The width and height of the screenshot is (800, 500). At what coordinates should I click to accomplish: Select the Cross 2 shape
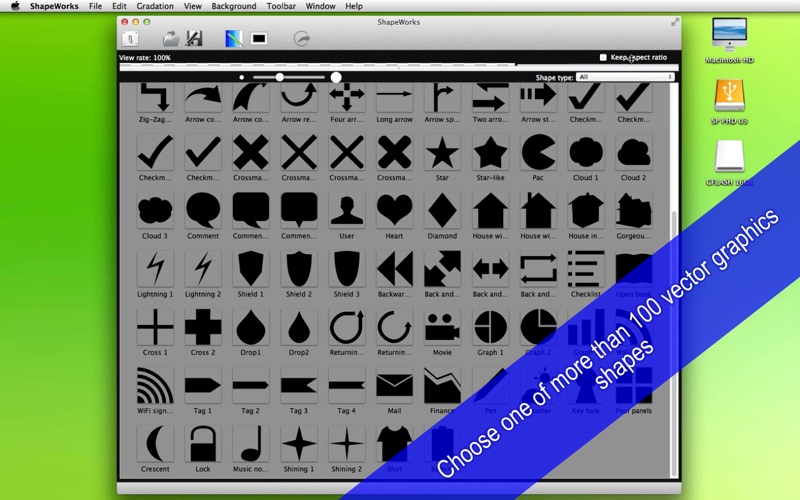pos(203,327)
